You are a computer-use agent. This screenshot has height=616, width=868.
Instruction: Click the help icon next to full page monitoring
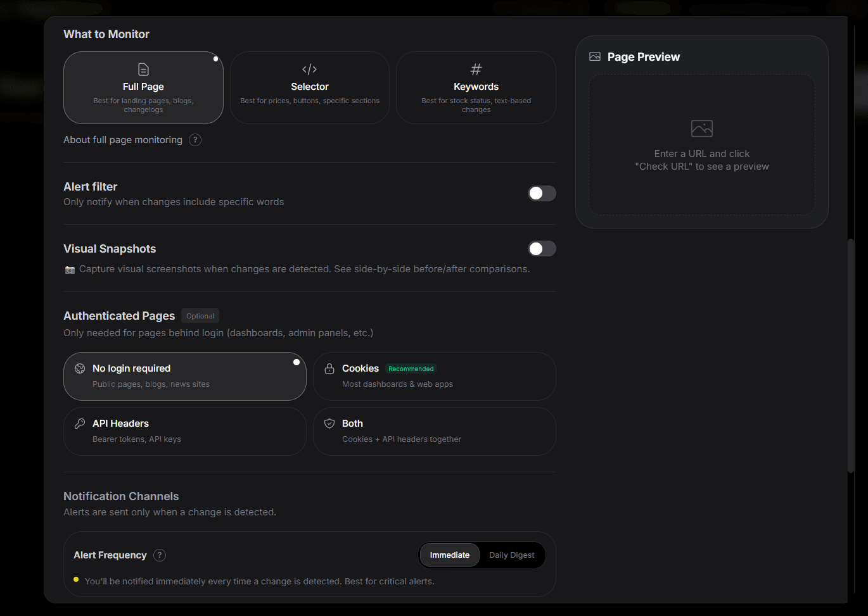point(195,139)
